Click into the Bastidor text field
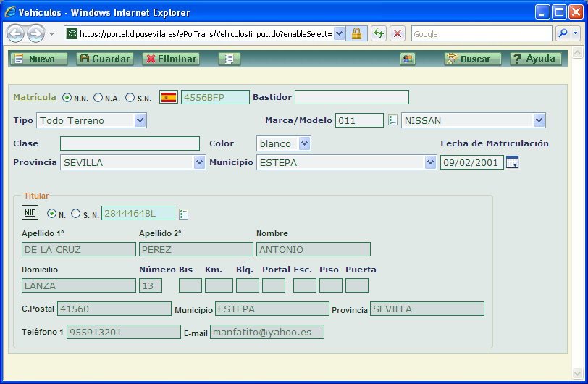The width and height of the screenshot is (588, 384). point(351,97)
